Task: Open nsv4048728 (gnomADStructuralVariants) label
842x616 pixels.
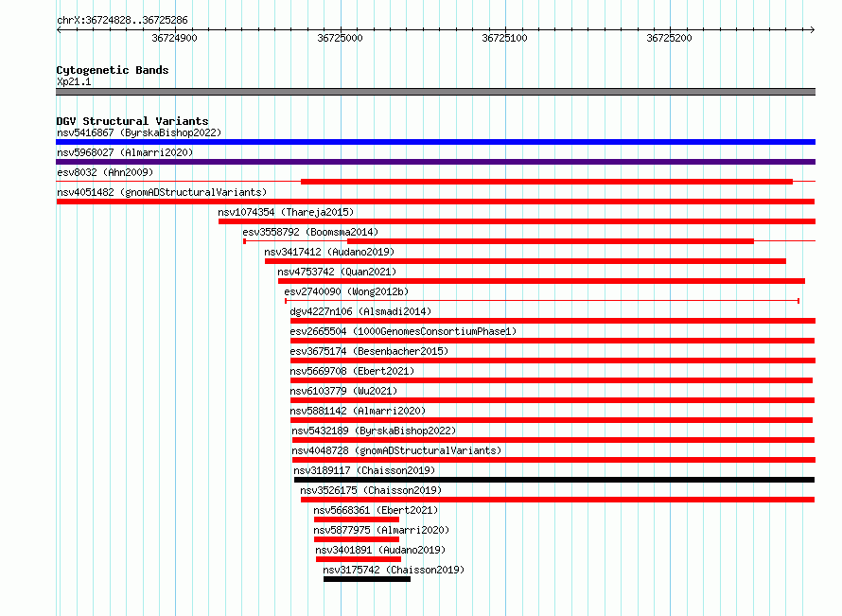Action: [396, 450]
